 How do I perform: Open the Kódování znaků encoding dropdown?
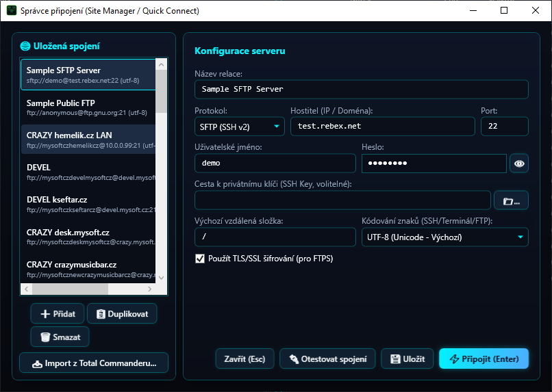point(445,237)
